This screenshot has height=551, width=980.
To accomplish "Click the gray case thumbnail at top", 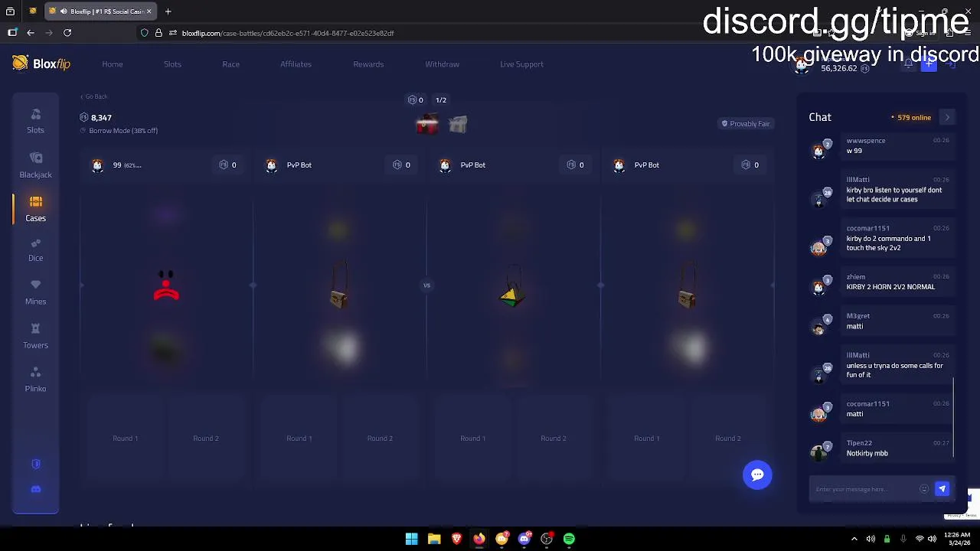I will tap(458, 124).
